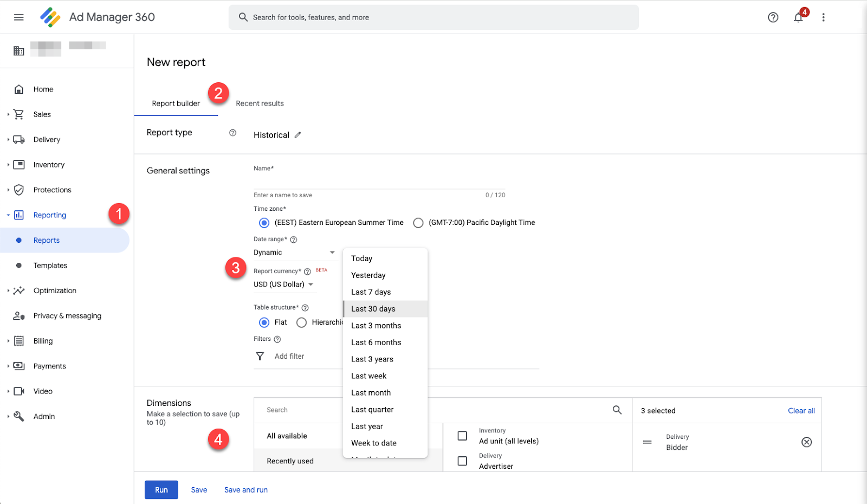Open the Dynamic date range dropdown

click(295, 253)
